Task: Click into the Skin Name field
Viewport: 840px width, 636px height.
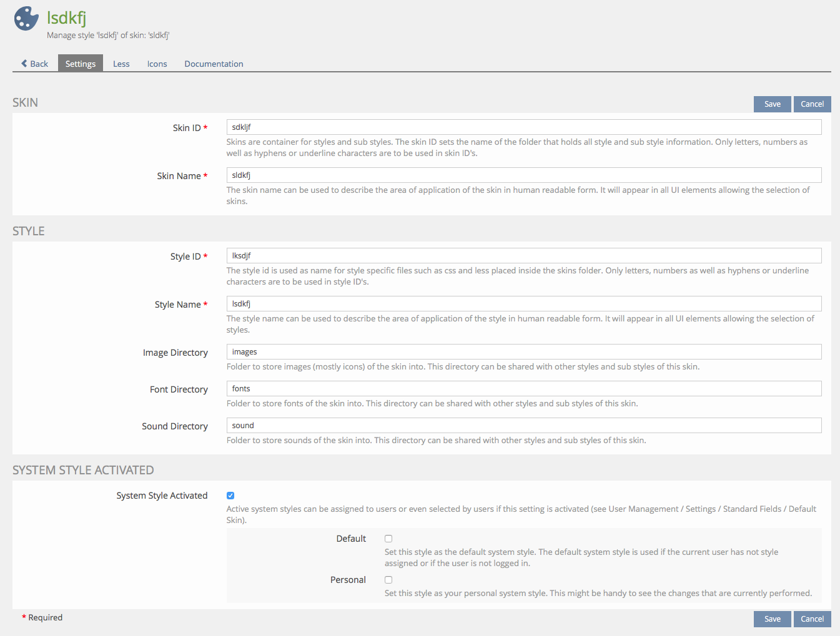Action: [523, 175]
